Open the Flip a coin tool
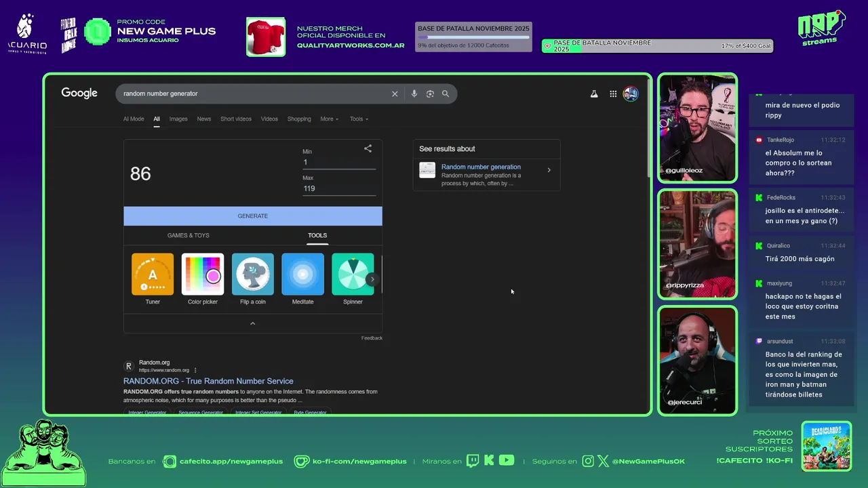Image resolution: width=868 pixels, height=488 pixels. coord(253,279)
